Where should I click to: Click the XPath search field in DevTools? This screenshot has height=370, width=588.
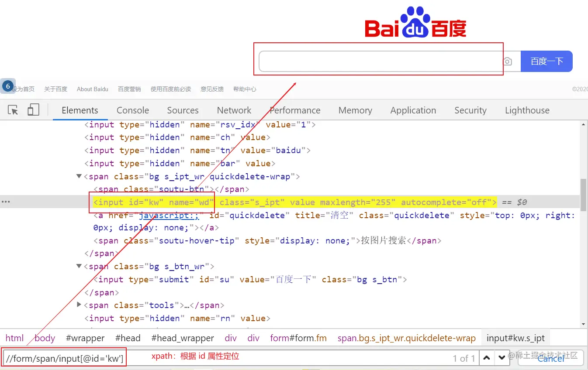(x=240, y=358)
